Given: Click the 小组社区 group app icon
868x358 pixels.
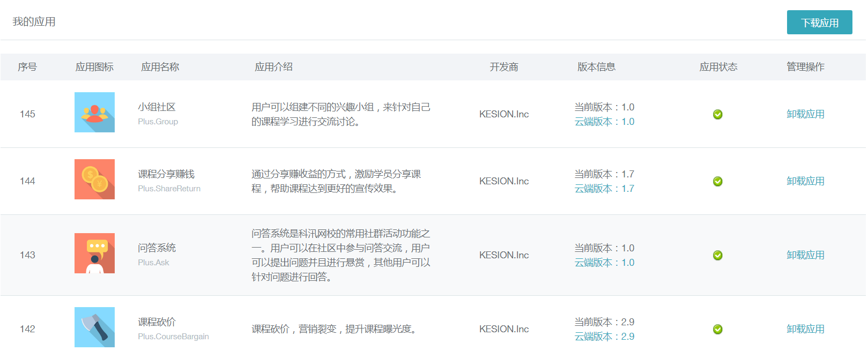Looking at the screenshot, I should coord(94,112).
